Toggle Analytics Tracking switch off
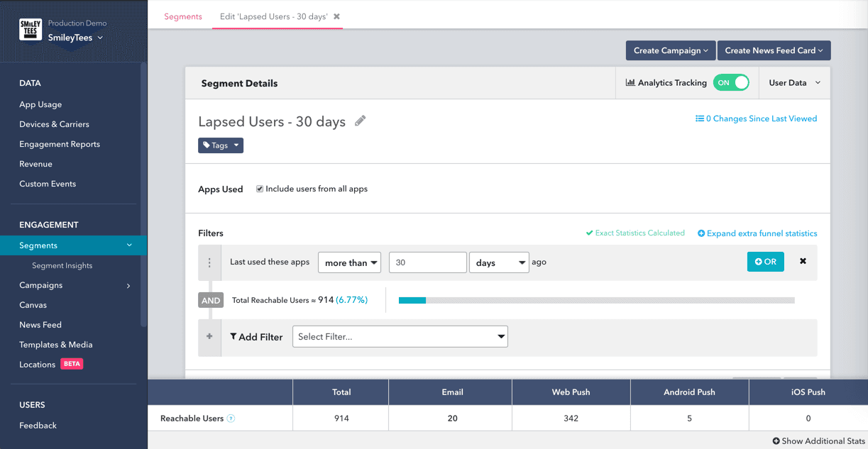The width and height of the screenshot is (868, 449). click(731, 82)
